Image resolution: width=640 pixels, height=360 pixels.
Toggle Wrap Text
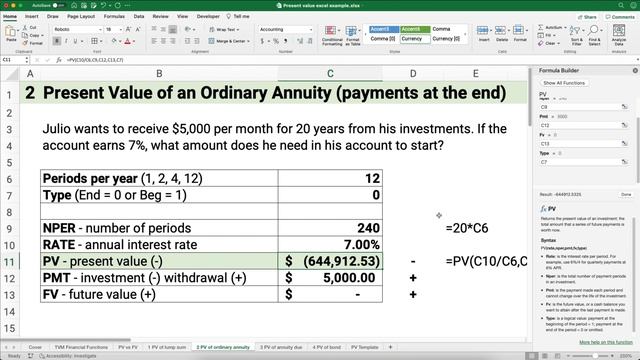click(x=224, y=29)
